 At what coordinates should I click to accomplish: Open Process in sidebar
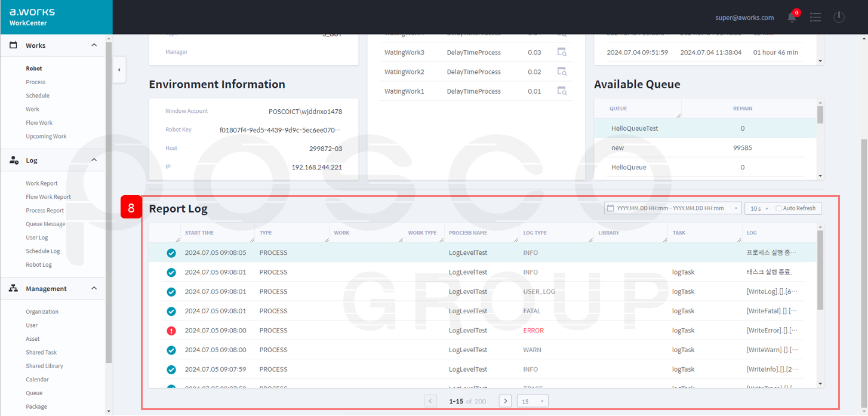point(36,82)
